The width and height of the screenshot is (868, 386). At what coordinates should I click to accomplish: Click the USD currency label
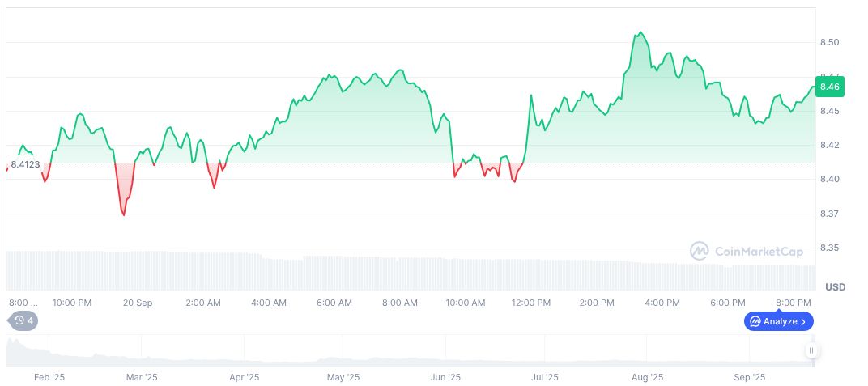(835, 287)
